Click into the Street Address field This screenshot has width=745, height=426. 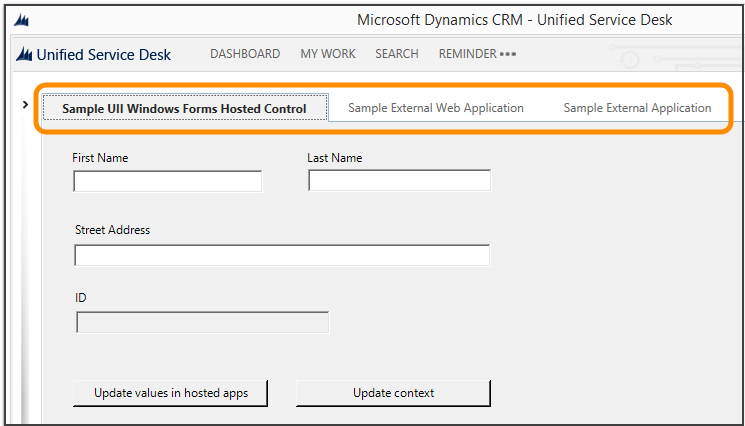pyautogui.click(x=282, y=255)
